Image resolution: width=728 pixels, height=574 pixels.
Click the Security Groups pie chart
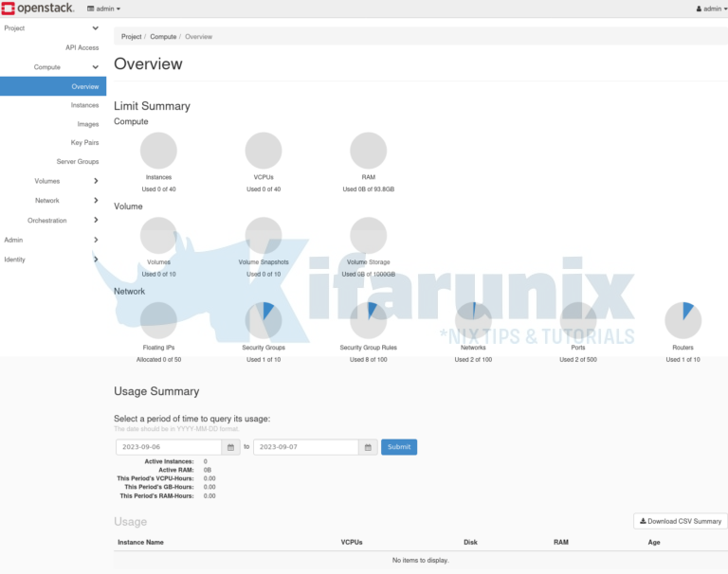(264, 320)
